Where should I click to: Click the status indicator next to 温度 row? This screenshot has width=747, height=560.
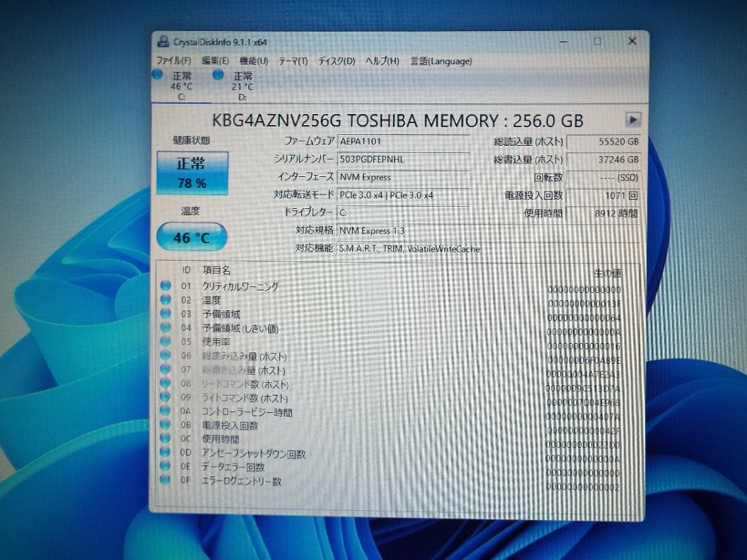pos(164,300)
